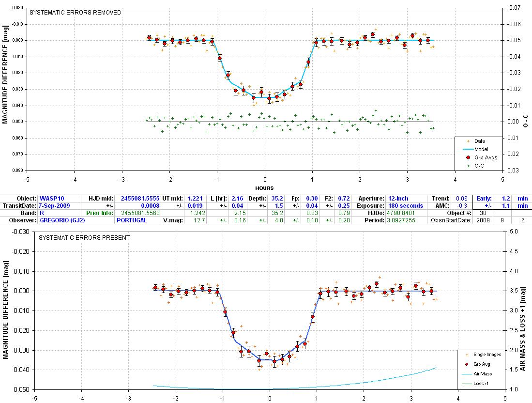Click the WASP10 object name cell
Viewport: 532px width, 403px height.
(52, 199)
